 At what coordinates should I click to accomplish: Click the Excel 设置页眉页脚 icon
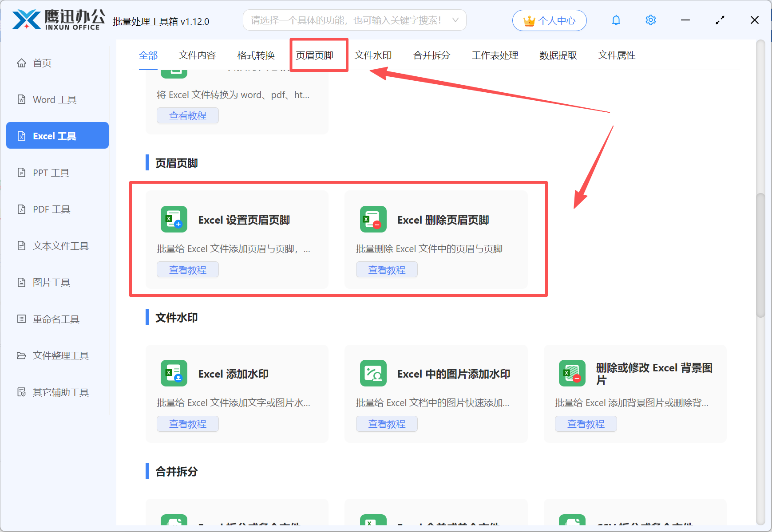pyautogui.click(x=174, y=219)
